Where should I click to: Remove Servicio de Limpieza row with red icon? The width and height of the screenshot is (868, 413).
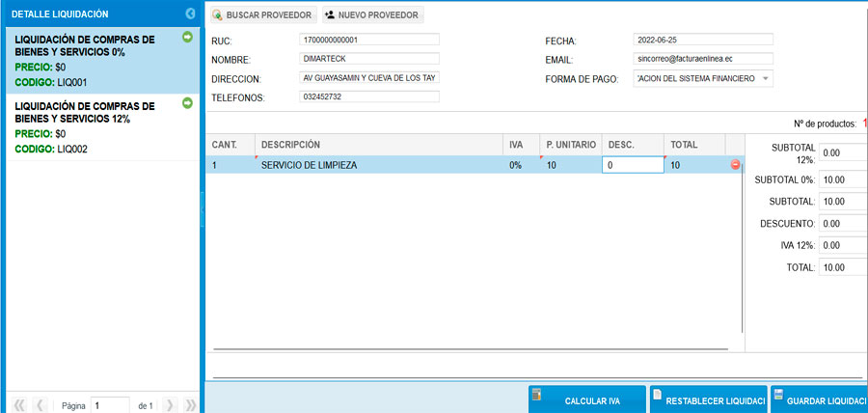point(736,165)
